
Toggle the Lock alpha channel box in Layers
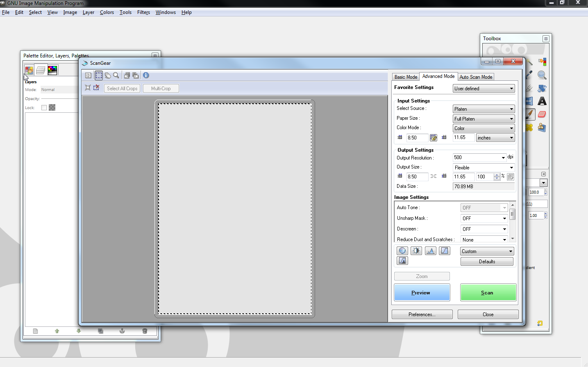[52, 107]
